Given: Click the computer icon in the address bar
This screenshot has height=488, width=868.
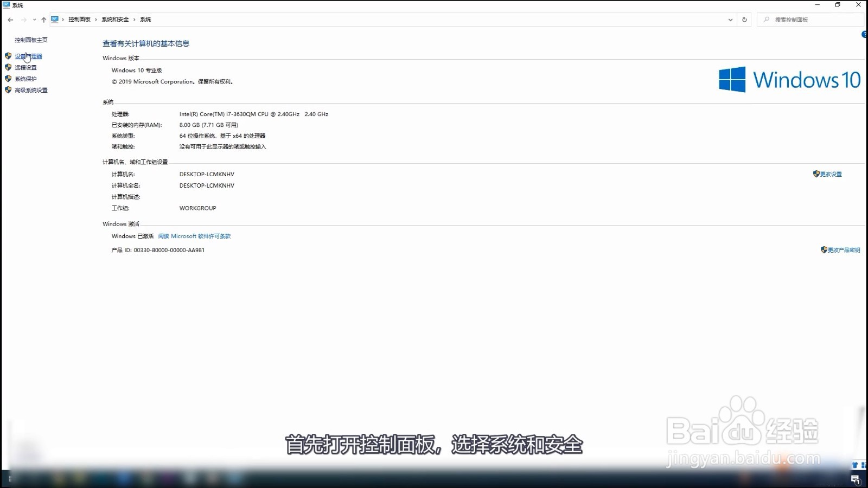Looking at the screenshot, I should (55, 20).
